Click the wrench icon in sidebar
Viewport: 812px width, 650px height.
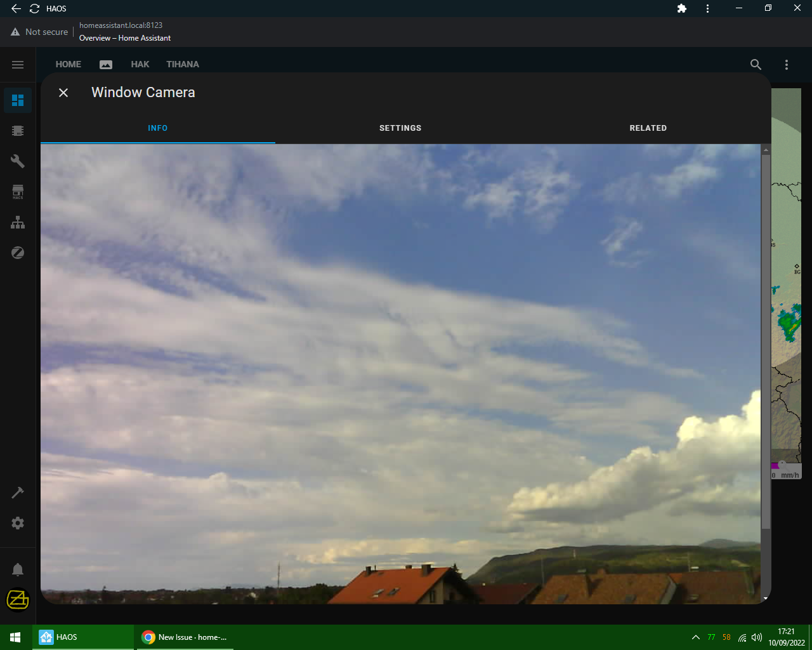[x=18, y=161]
